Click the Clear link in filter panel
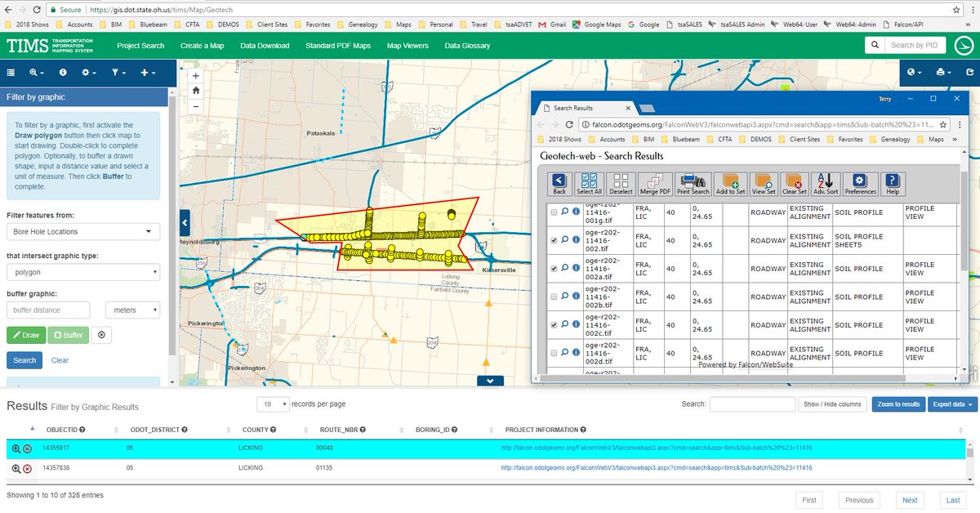 60,360
